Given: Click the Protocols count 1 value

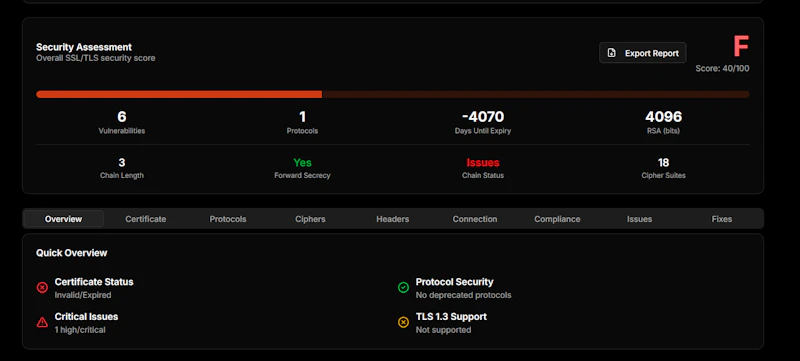Looking at the screenshot, I should point(302,117).
